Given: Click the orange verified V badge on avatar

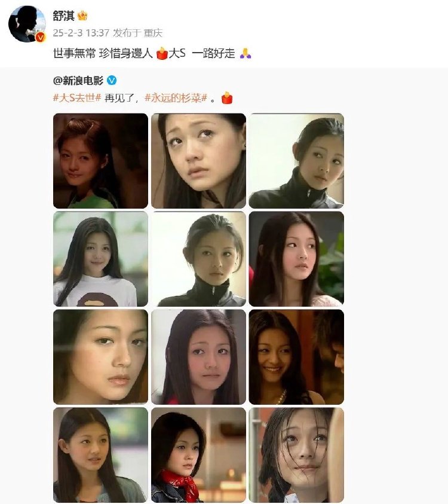Looking at the screenshot, I should pyautogui.click(x=40, y=37).
